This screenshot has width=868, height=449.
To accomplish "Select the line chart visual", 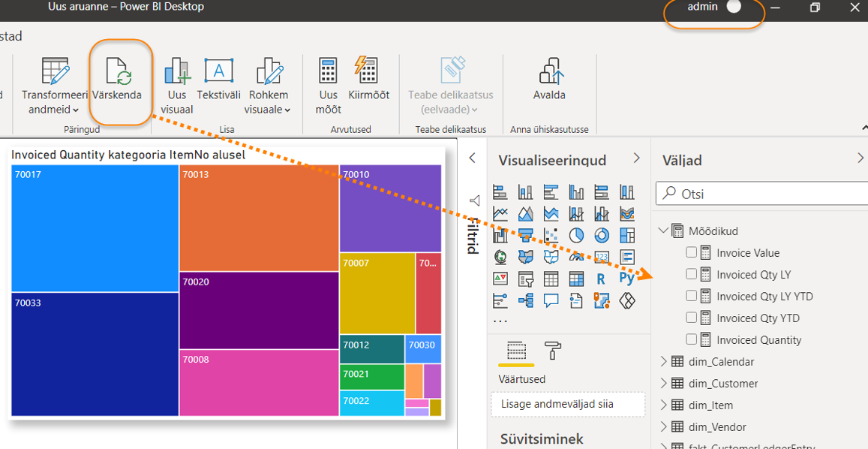I will pyautogui.click(x=500, y=213).
